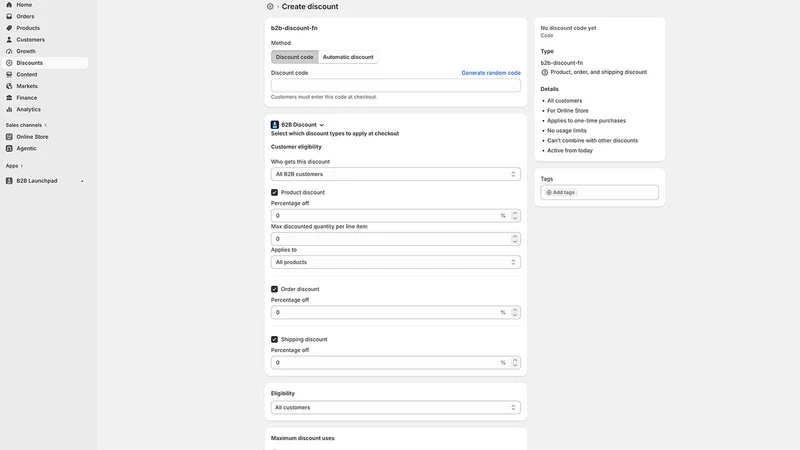Image resolution: width=800 pixels, height=450 pixels.
Task: Click the Customers person icon
Action: click(9, 40)
